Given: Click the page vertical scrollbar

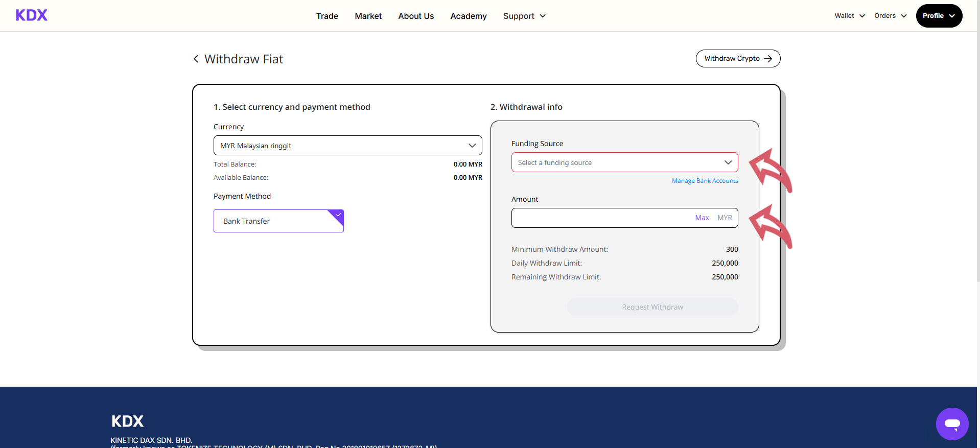Looking at the screenshot, I should coord(978,140).
